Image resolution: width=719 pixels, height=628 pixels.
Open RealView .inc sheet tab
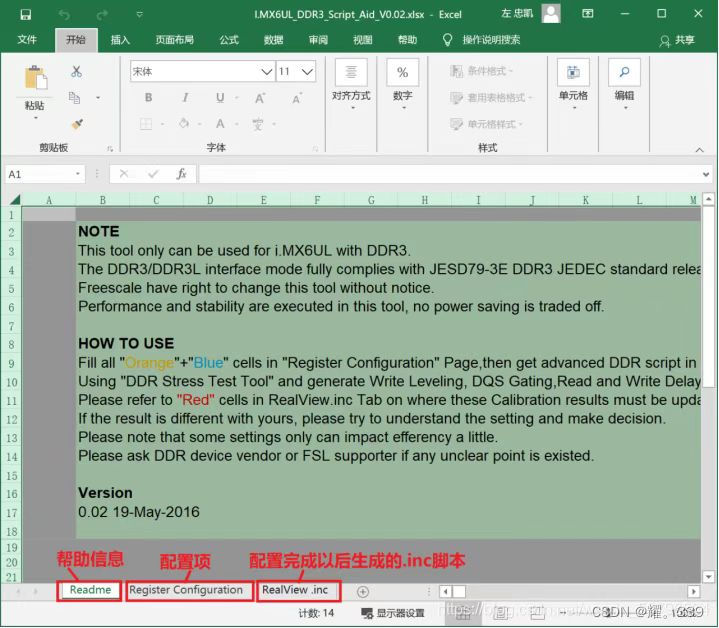[295, 590]
